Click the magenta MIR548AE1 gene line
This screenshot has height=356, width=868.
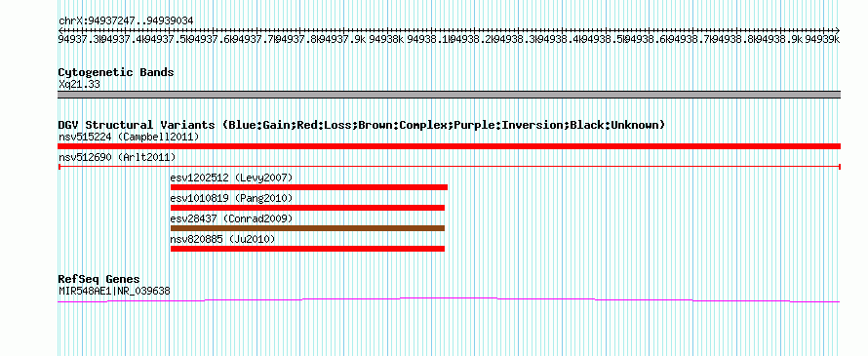click(x=449, y=299)
